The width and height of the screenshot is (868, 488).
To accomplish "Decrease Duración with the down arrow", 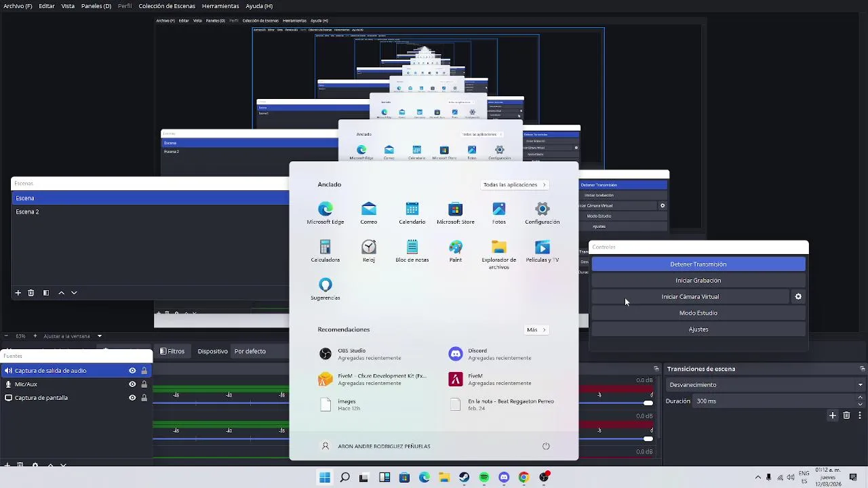I will tap(861, 404).
